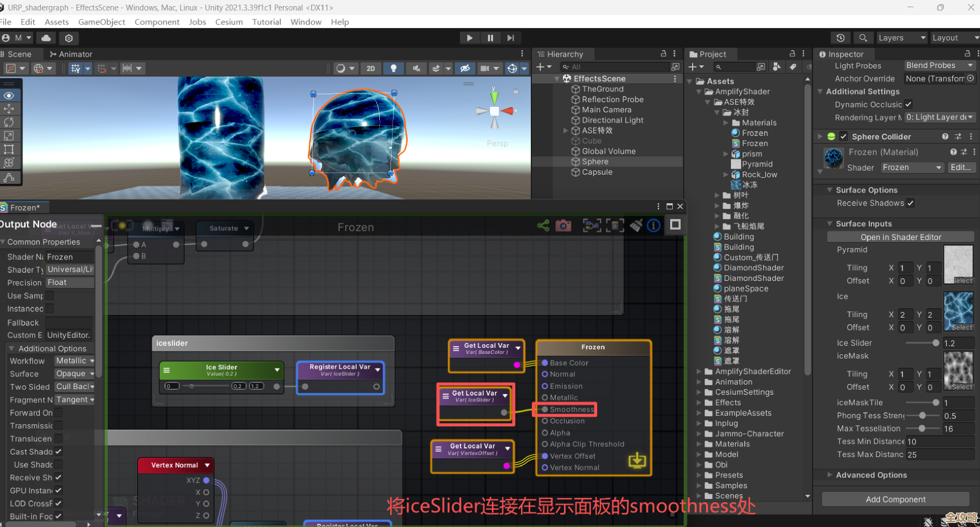This screenshot has width=980, height=527.
Task: Open the shader graph share options icon
Action: (543, 225)
